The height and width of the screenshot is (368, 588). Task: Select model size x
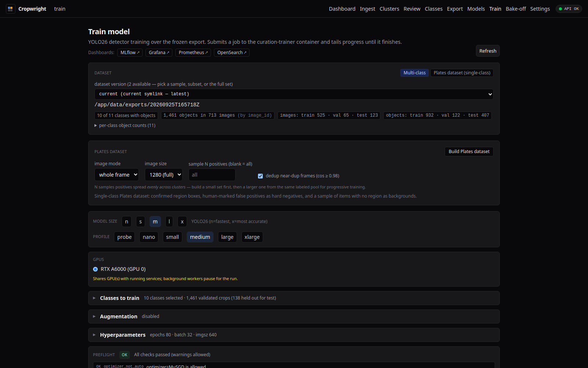pyautogui.click(x=182, y=222)
